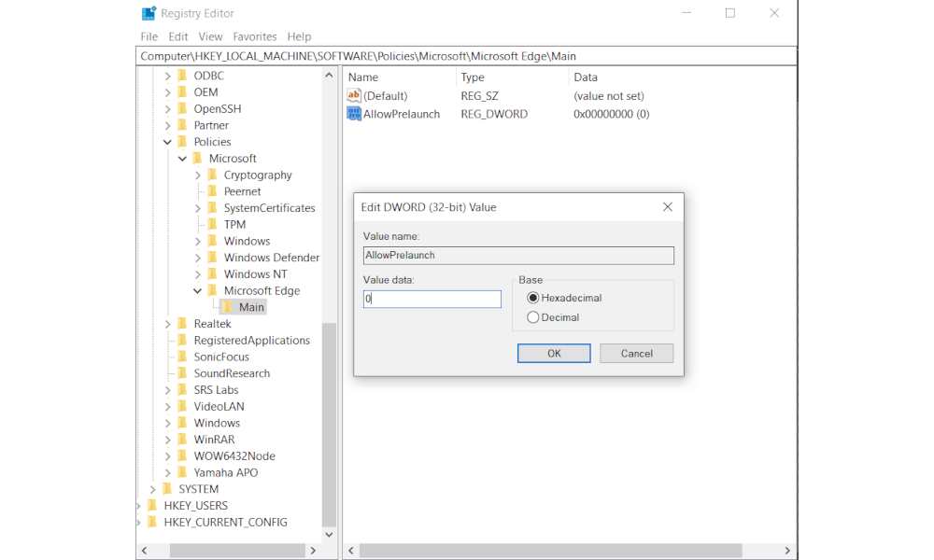Click the Policies folder icon
This screenshot has height=560, width=934.
point(182,142)
